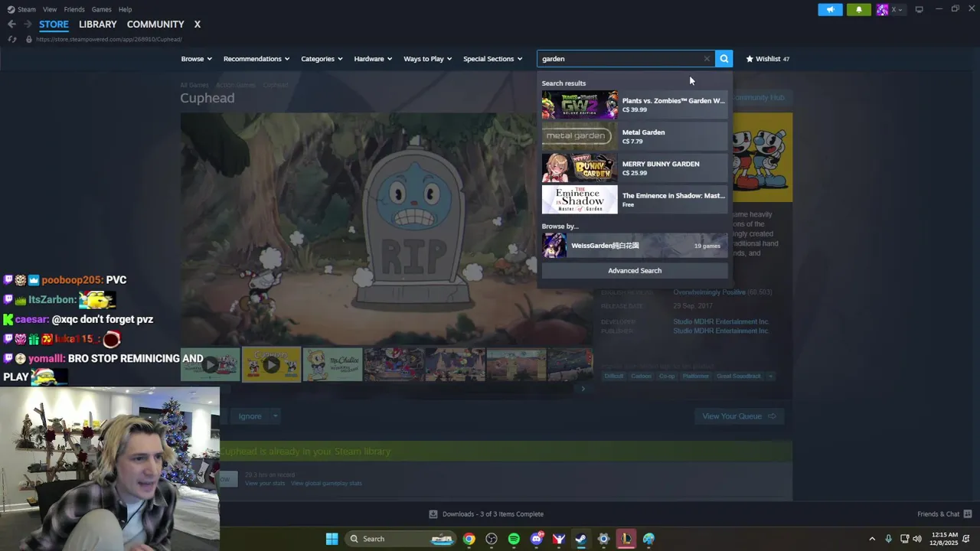Click the Steam taskbar icon
Image resolution: width=980 pixels, height=551 pixels.
[581, 539]
